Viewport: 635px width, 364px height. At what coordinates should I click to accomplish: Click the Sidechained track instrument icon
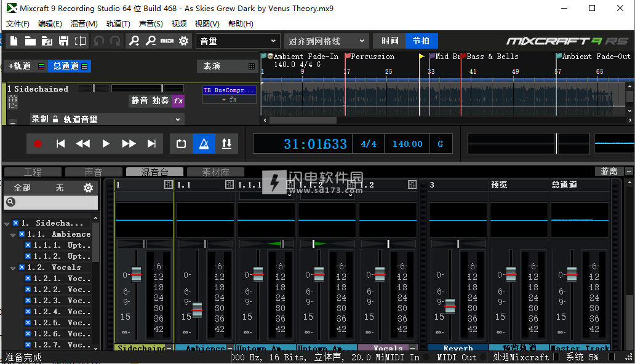12,101
